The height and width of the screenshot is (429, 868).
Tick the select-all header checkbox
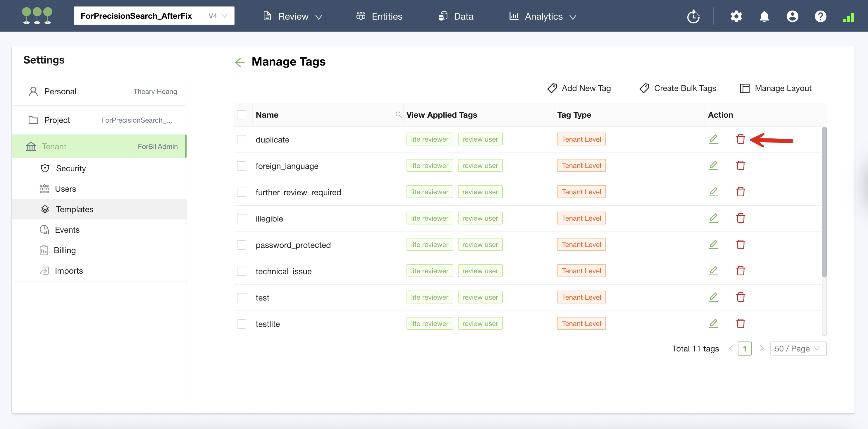[x=241, y=115]
